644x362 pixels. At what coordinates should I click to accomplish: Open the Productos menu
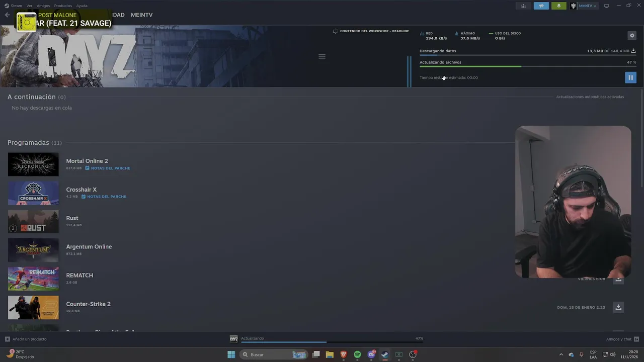[63, 6]
